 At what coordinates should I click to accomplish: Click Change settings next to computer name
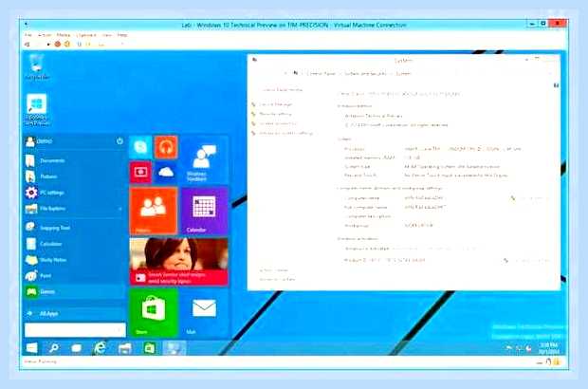click(x=529, y=198)
